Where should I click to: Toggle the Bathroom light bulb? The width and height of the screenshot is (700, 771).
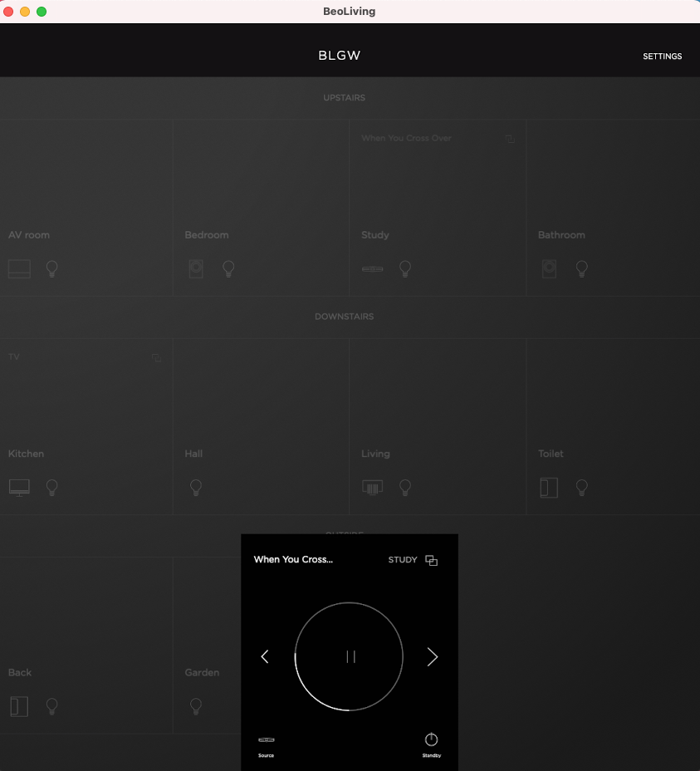click(x=582, y=269)
